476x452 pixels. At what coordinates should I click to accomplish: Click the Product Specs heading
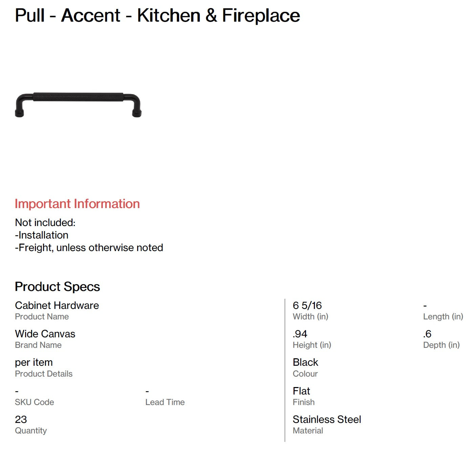pos(57,287)
